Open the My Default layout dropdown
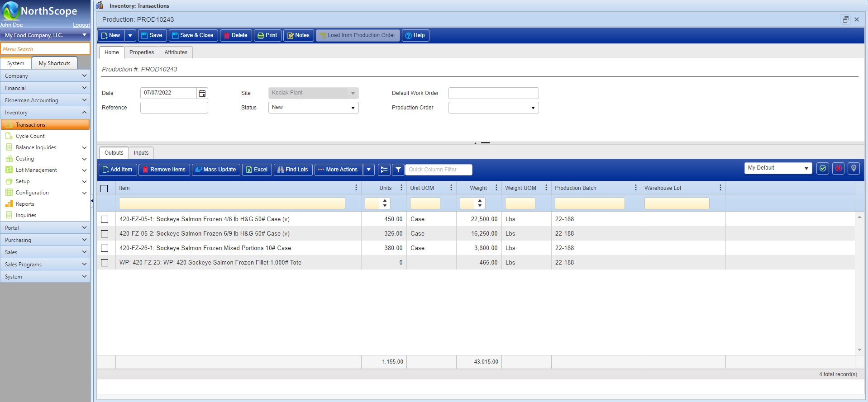The height and width of the screenshot is (402, 868). pos(778,168)
